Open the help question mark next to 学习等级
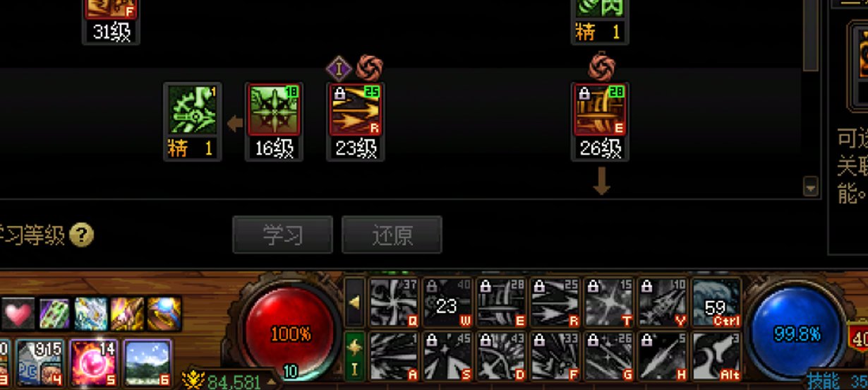The image size is (868, 390). point(81,235)
